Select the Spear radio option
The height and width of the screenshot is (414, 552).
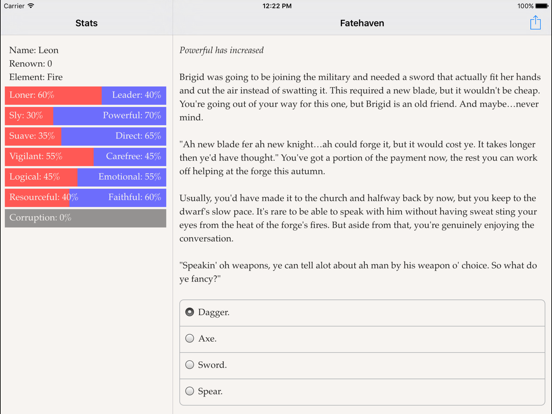pos(362,392)
